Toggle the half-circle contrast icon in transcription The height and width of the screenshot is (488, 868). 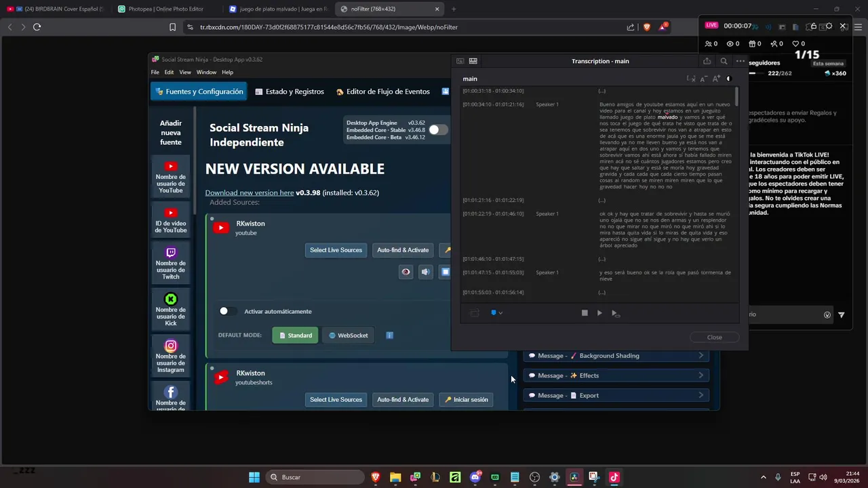[729, 79]
